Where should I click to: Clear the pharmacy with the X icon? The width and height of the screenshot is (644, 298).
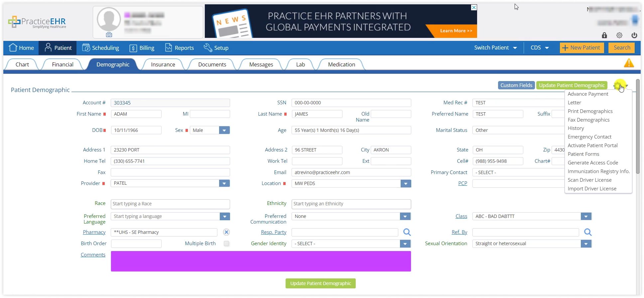pos(226,232)
